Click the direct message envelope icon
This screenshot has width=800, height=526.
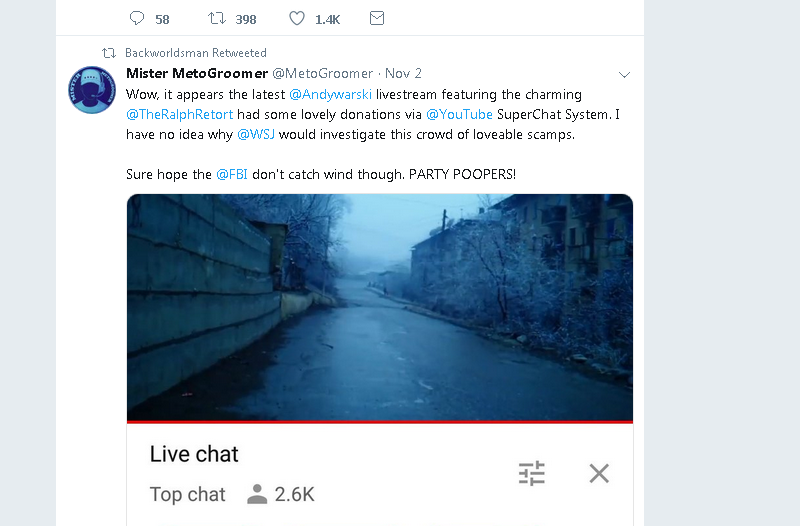click(x=377, y=18)
